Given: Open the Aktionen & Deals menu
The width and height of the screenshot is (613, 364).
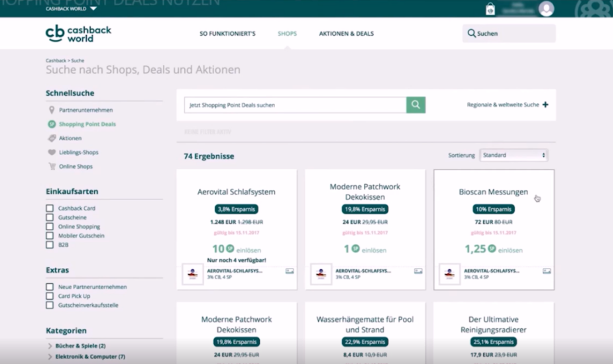Looking at the screenshot, I should pos(347,34).
